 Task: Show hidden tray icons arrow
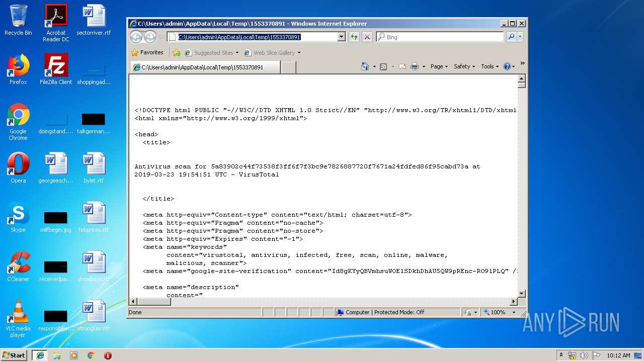(561, 355)
